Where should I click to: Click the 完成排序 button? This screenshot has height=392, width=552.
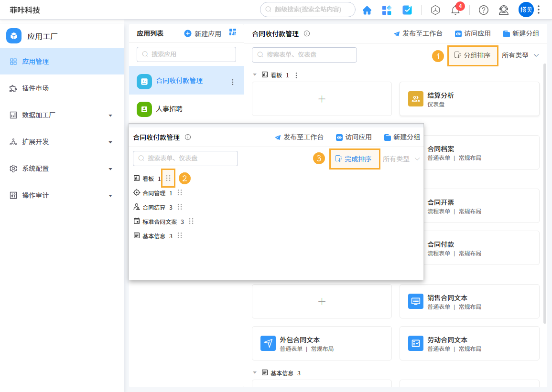pyautogui.click(x=355, y=158)
